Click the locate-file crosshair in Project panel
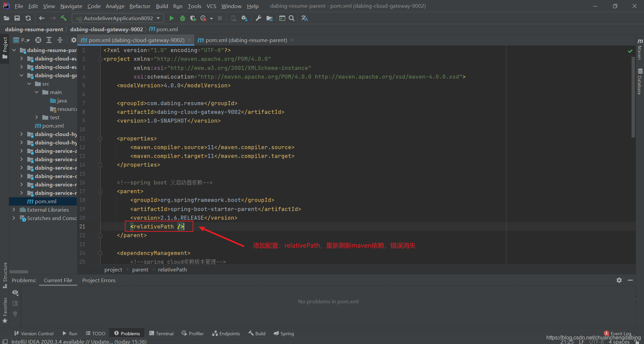Image resolution: width=644 pixels, height=344 pixels. pyautogui.click(x=38, y=40)
